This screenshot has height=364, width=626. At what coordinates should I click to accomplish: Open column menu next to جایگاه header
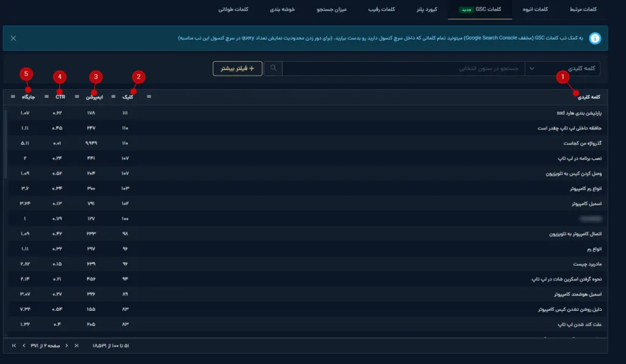pos(13,97)
